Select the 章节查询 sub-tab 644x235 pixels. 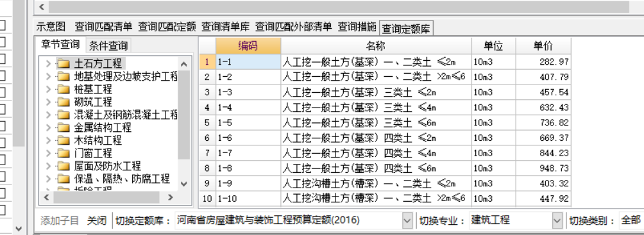pos(60,44)
